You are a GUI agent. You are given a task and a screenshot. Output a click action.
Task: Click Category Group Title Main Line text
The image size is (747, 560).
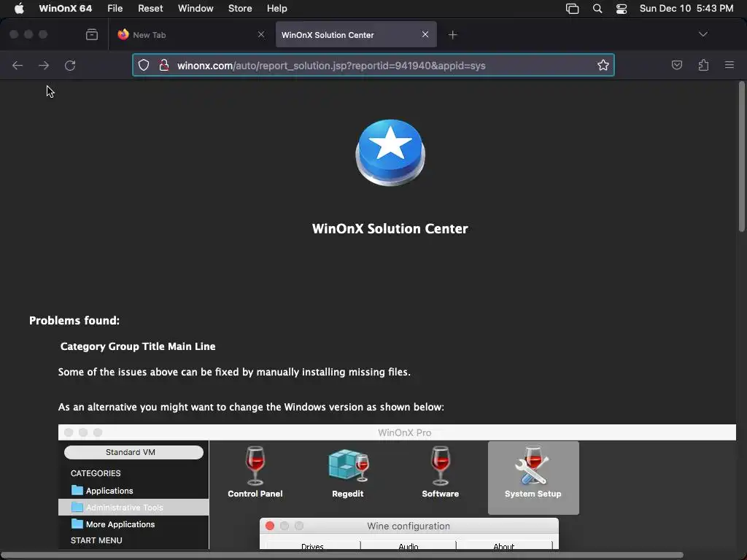[138, 346]
